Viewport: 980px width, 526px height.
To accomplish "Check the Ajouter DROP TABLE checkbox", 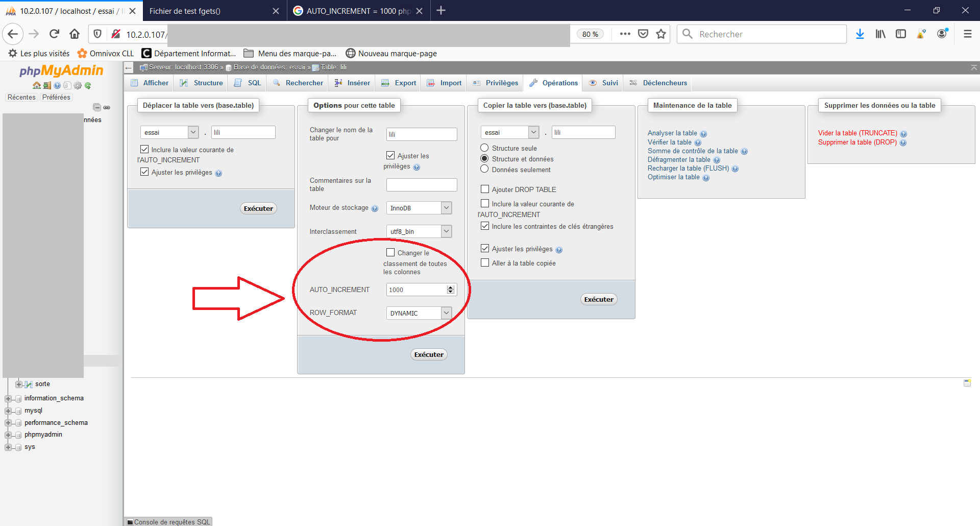I will click(485, 189).
